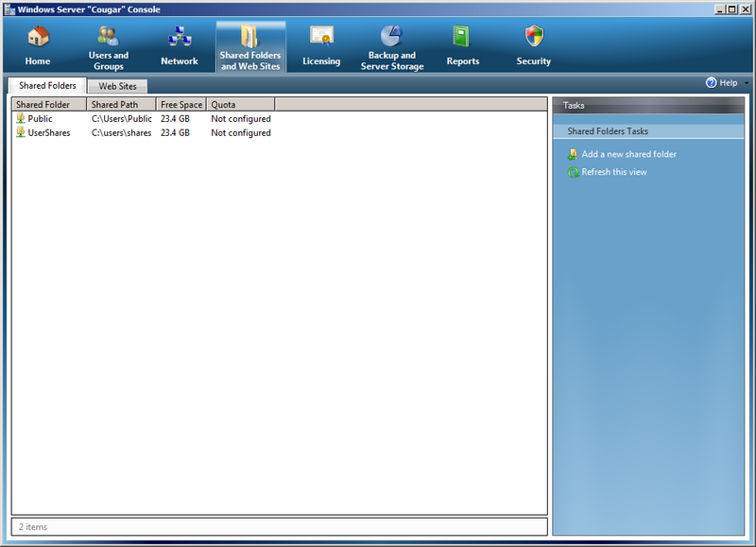
Task: Close the Cougar Console window
Action: click(x=745, y=9)
